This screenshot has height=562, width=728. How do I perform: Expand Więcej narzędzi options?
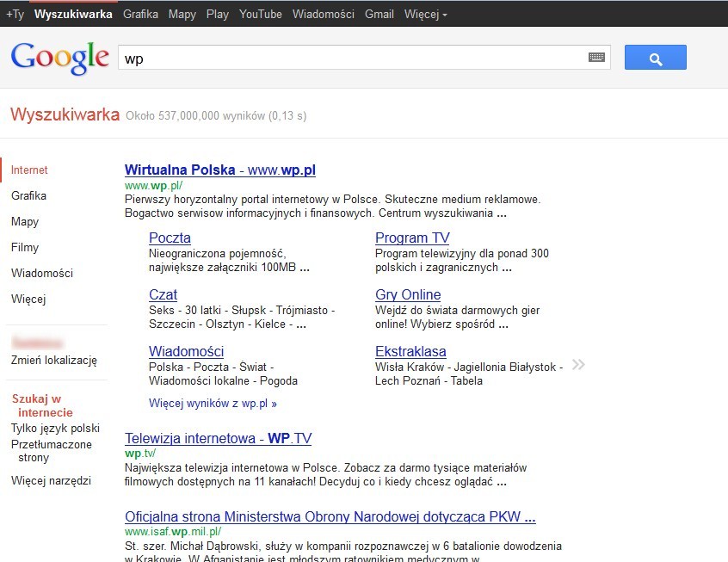(x=51, y=480)
